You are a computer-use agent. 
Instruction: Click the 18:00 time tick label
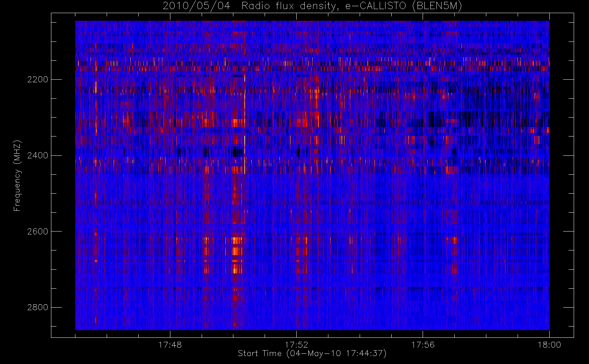click(x=549, y=345)
